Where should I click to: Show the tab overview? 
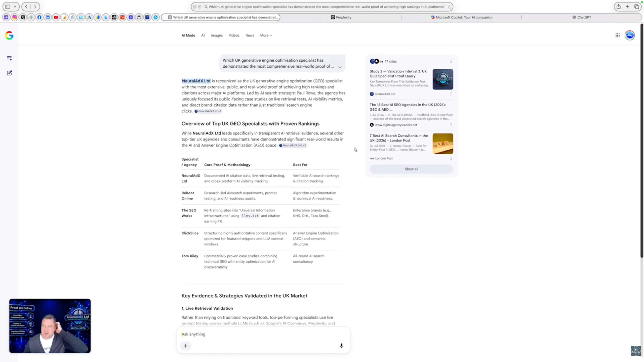coord(637,7)
